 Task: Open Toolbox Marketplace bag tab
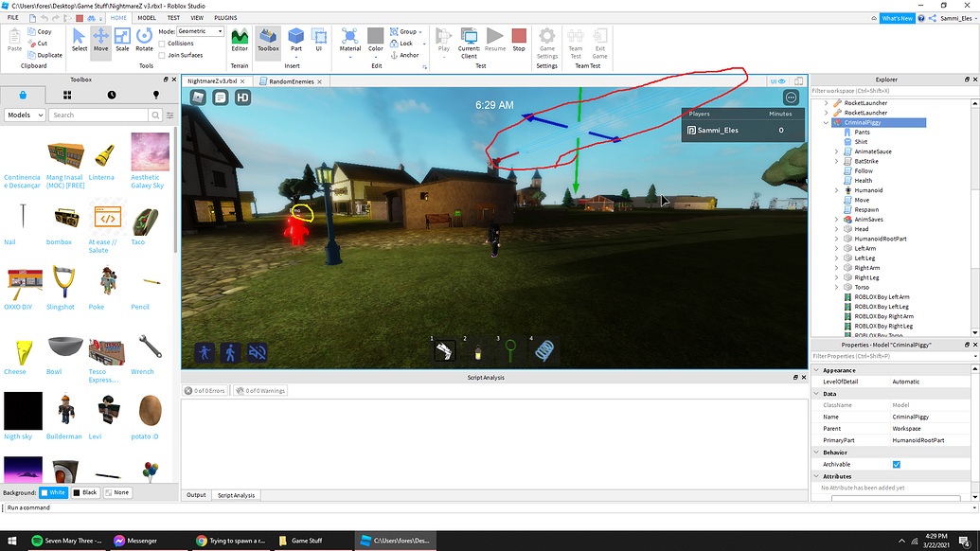click(x=23, y=95)
